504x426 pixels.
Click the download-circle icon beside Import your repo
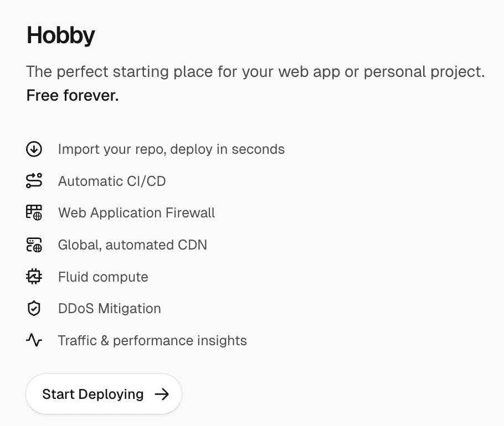(34, 149)
